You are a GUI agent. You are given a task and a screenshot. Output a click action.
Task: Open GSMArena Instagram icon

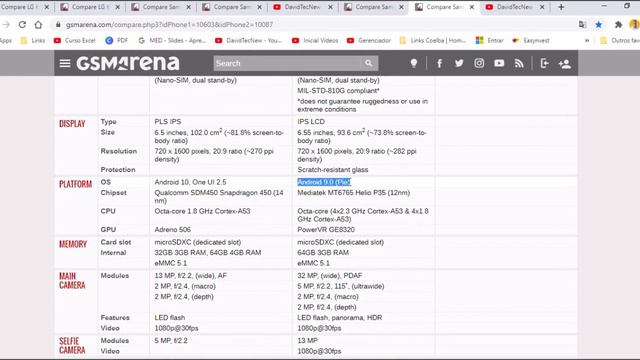(x=479, y=63)
